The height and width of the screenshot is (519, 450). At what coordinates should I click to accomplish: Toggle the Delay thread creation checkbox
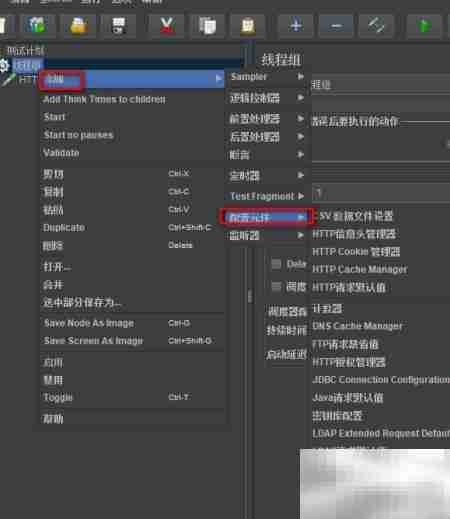276,264
